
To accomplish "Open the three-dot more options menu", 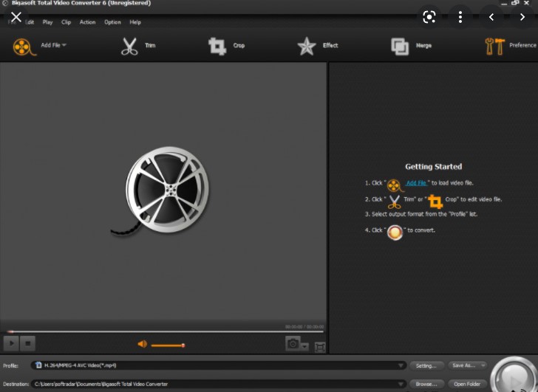I will [460, 17].
